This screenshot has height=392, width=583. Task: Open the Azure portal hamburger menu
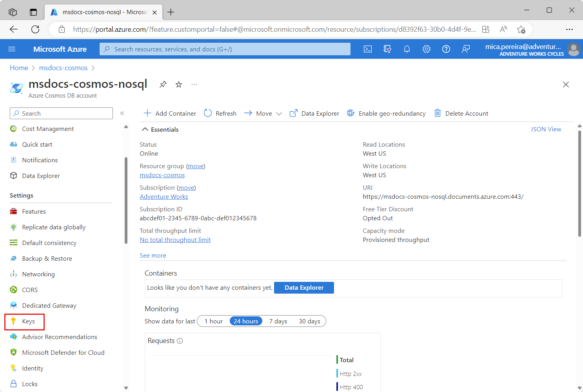(x=12, y=49)
